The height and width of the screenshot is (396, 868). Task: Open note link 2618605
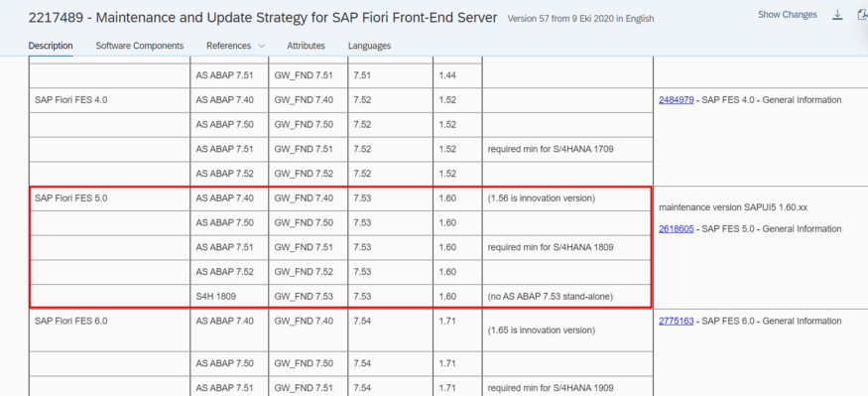click(676, 228)
